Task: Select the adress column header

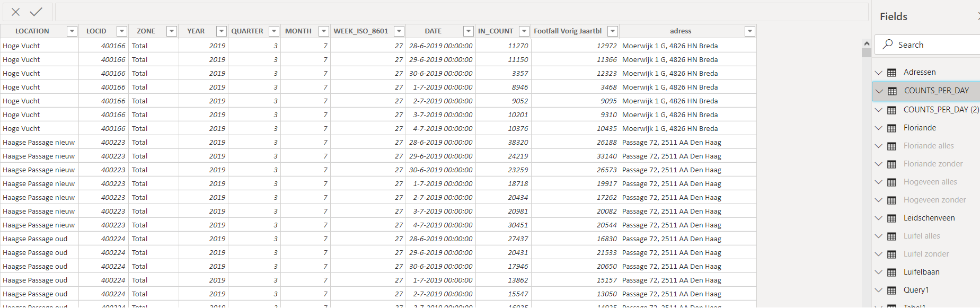Action: [x=681, y=31]
